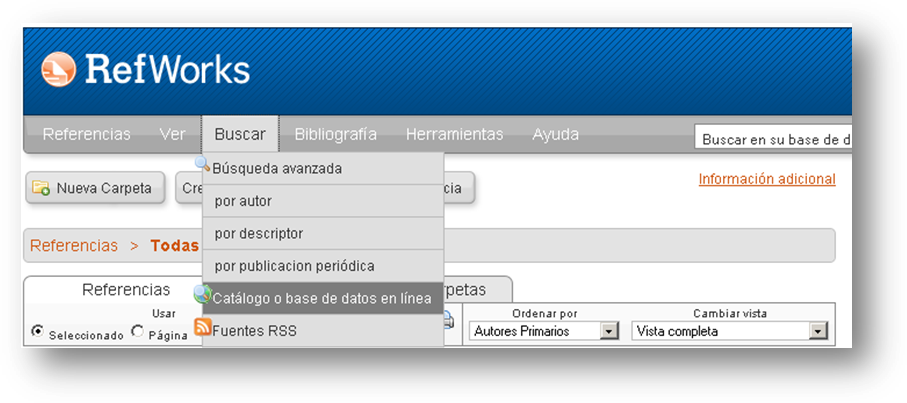Choose Búsqueda avanzada from the menu
Viewport: 907px width, 403px height.
pyautogui.click(x=323, y=169)
